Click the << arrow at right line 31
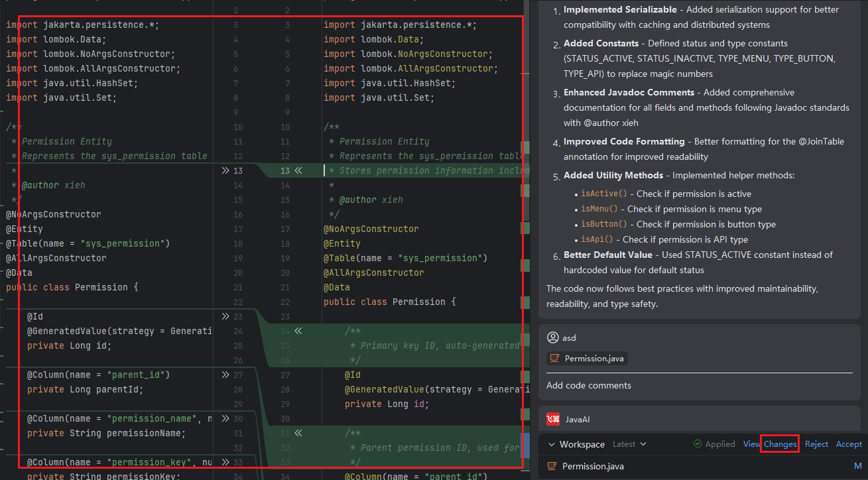 pos(298,433)
